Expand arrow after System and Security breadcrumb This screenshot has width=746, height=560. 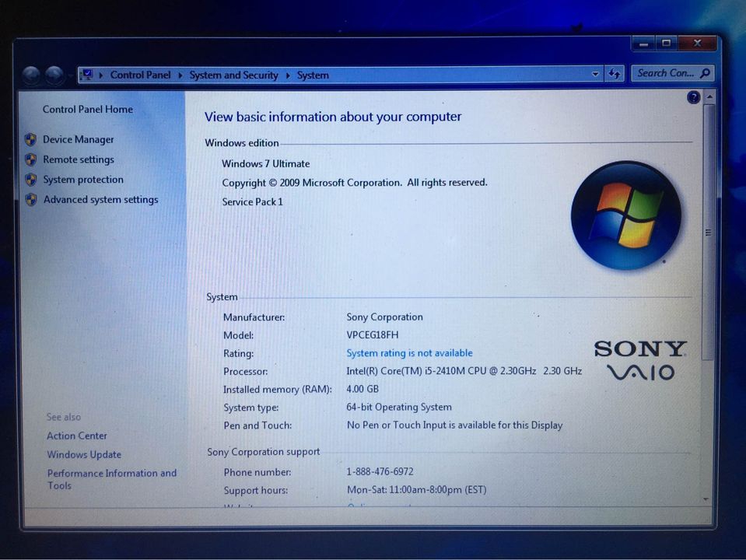pyautogui.click(x=288, y=75)
